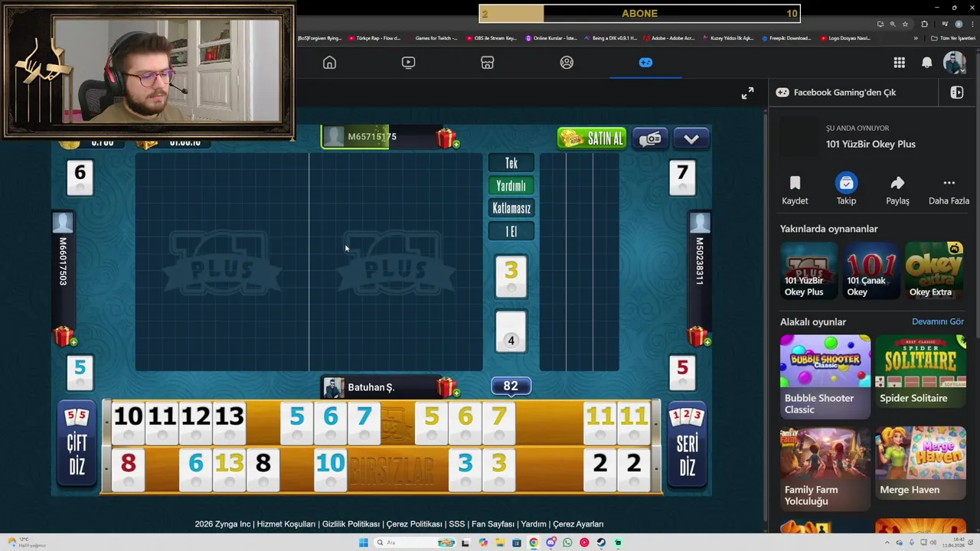Viewport: 980px width, 551px height.
Task: Select the black 10 tile on top rack row
Action: (x=128, y=422)
